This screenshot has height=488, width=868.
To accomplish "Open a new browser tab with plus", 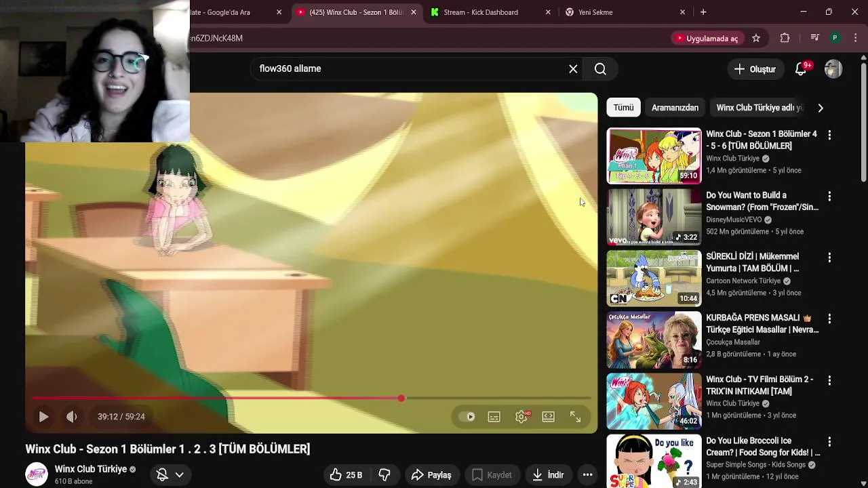I will coord(703,12).
